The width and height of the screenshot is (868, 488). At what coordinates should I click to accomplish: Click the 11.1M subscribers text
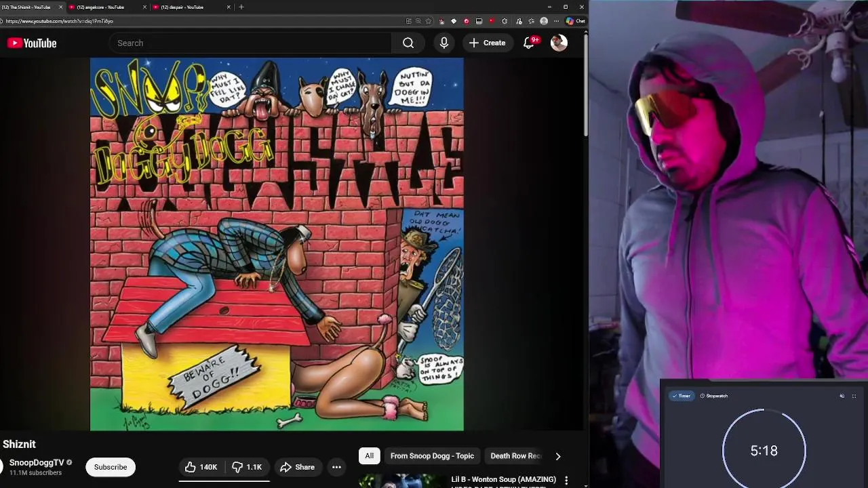tap(35, 473)
